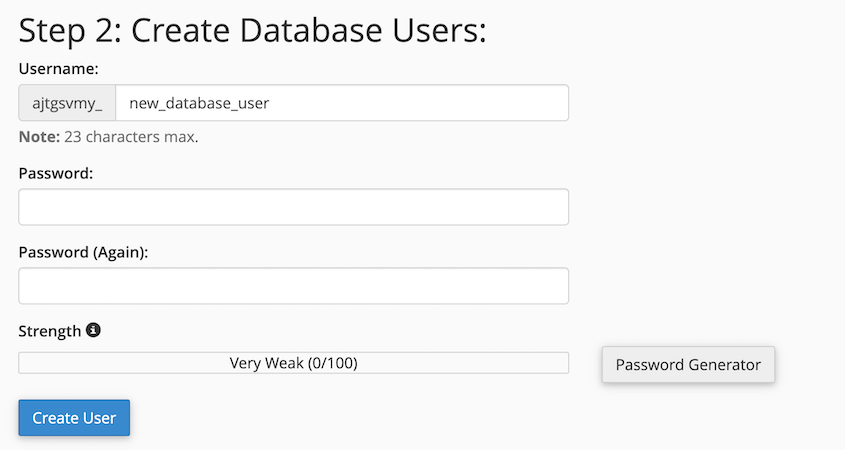Image resolution: width=845 pixels, height=450 pixels.
Task: Focus the new_database_user username field
Action: click(x=342, y=103)
